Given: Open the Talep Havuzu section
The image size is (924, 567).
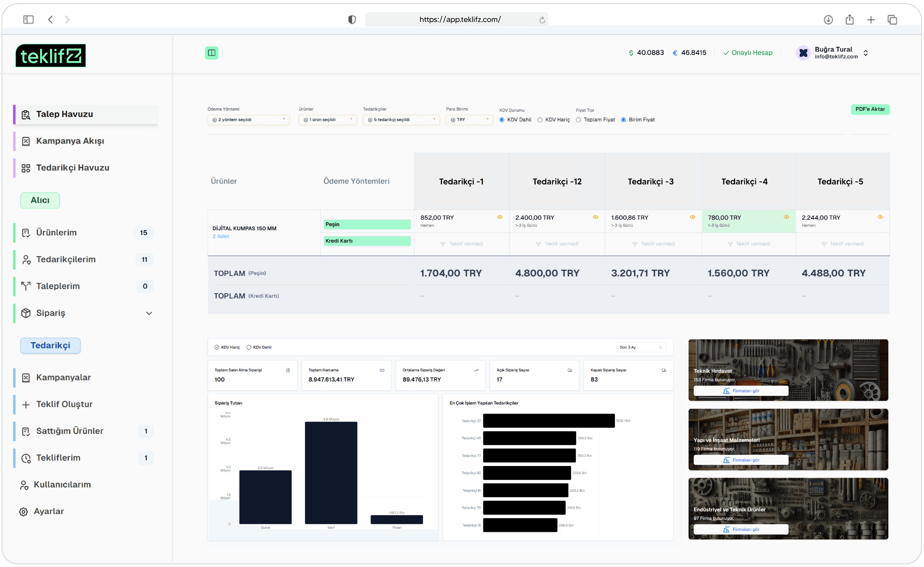Looking at the screenshot, I should [x=64, y=114].
